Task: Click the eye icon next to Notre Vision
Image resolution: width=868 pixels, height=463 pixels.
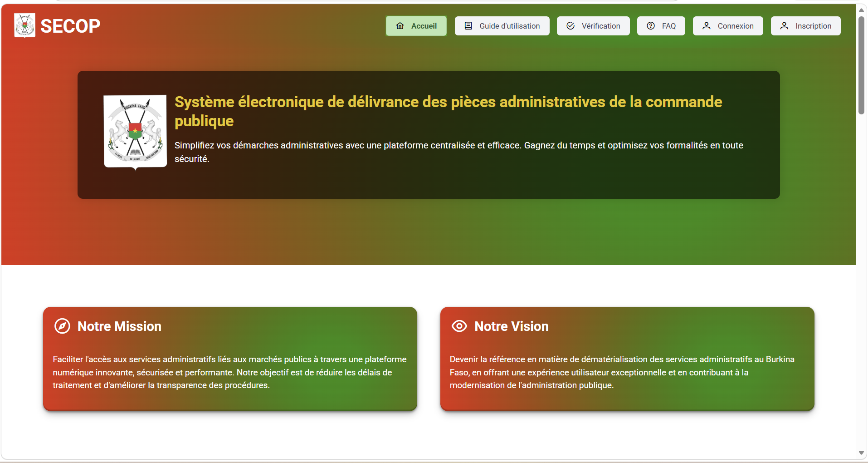Action: [x=459, y=326]
